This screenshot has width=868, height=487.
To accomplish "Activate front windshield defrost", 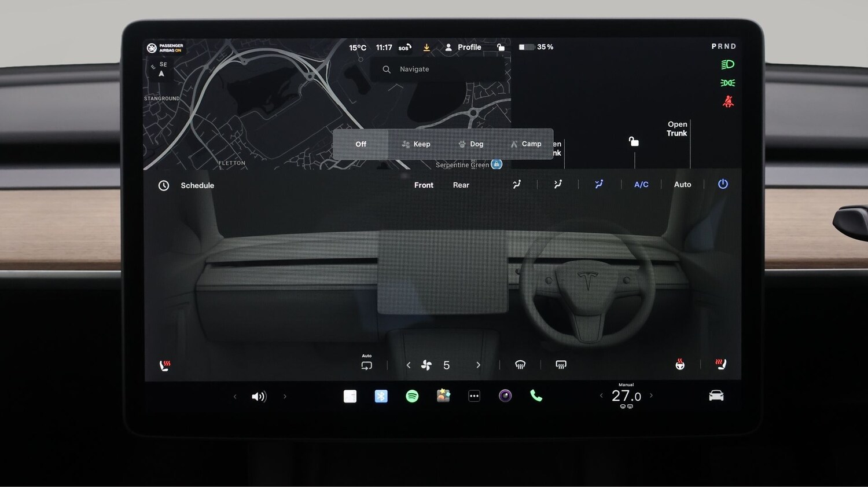I will click(520, 364).
